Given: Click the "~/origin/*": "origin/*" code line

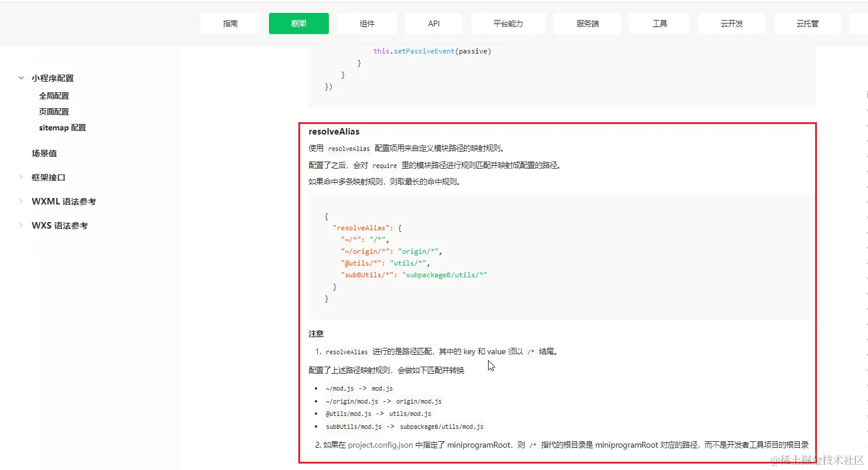Looking at the screenshot, I should [x=391, y=251].
